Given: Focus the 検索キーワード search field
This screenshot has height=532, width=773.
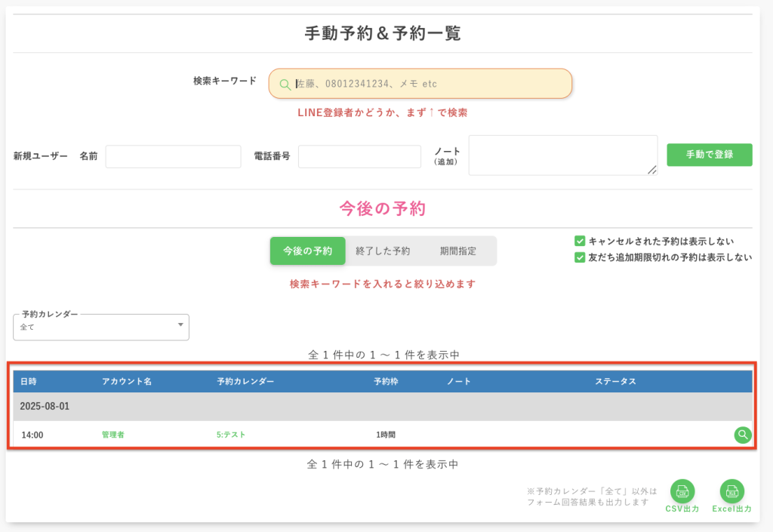Looking at the screenshot, I should coord(430,84).
